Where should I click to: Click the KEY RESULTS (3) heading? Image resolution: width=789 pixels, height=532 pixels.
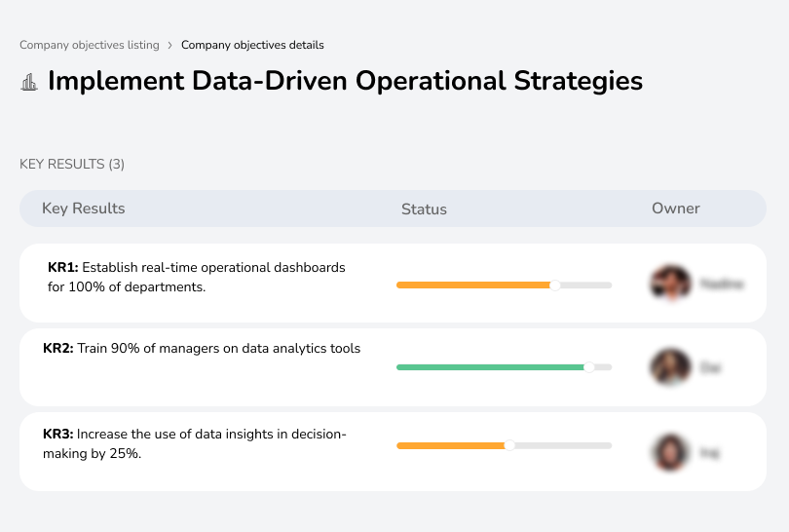(x=72, y=164)
